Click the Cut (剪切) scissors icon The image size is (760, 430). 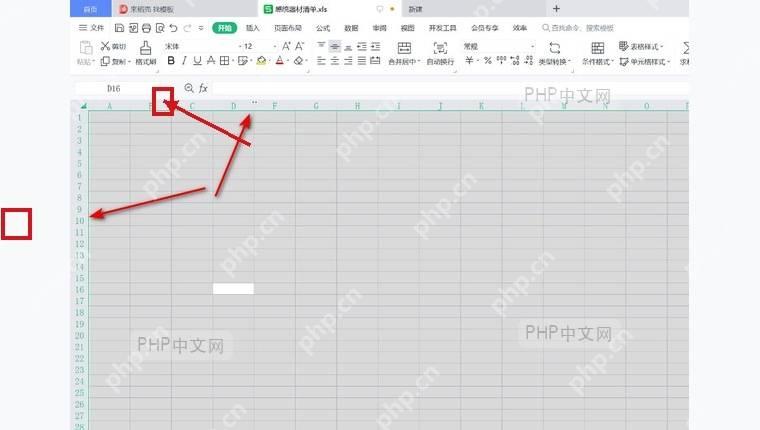(105, 46)
